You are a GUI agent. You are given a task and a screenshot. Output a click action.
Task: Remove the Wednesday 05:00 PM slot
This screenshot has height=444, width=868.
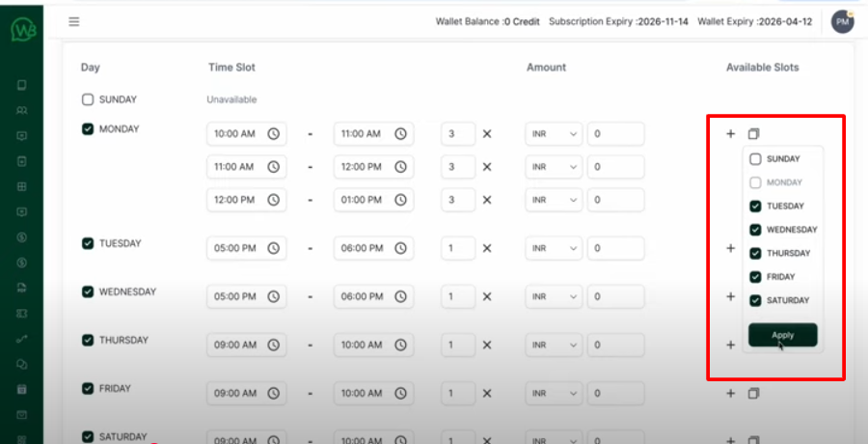[487, 296]
